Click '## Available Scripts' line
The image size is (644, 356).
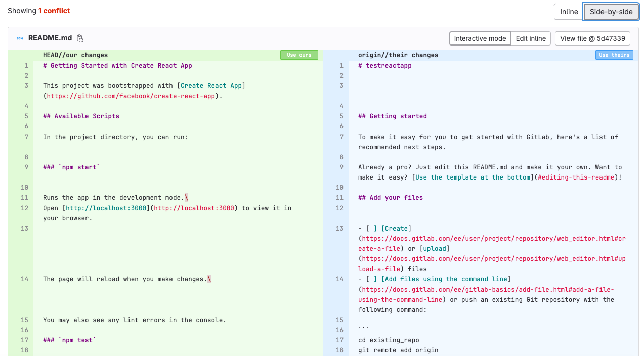coord(81,116)
